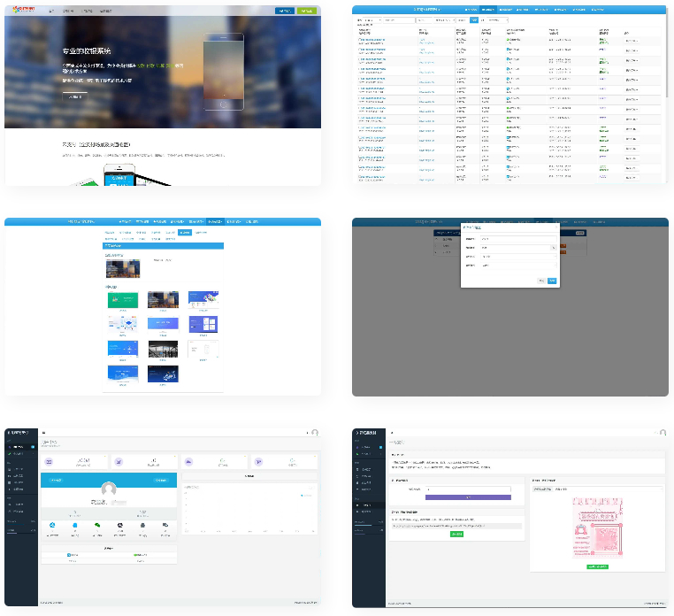674x616 pixels.
Task: Open the hamburger menu icon in the profile dashboard header
Action: pos(44,432)
